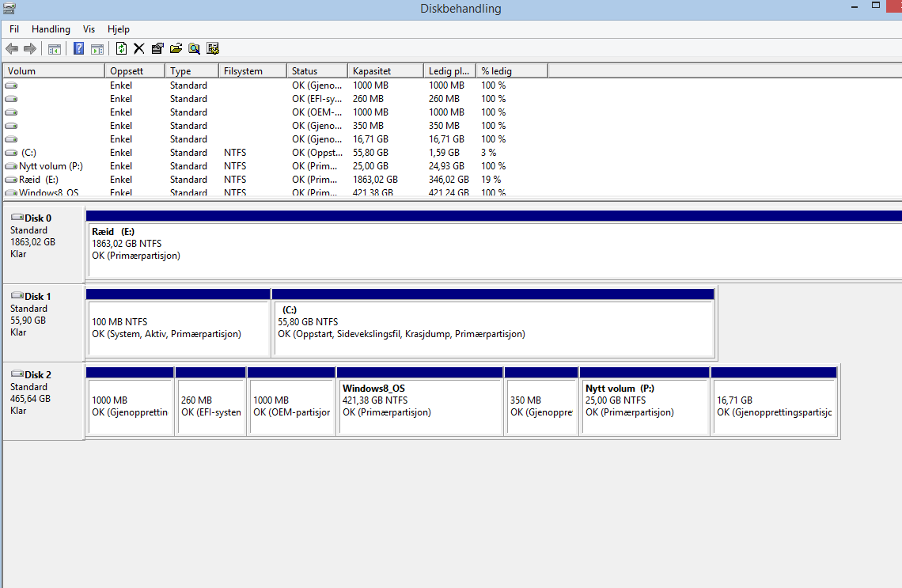Click the settings icon with gear
902x588 pixels.
point(212,49)
